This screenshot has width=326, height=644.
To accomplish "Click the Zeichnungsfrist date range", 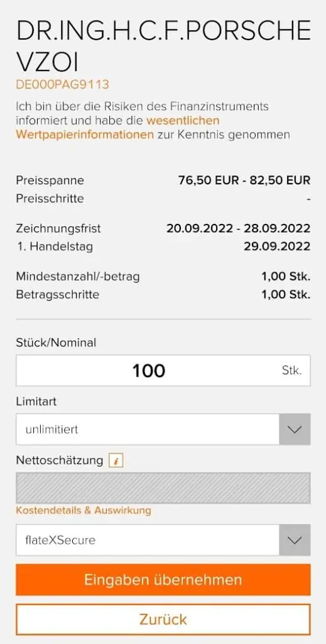I will 238,228.
